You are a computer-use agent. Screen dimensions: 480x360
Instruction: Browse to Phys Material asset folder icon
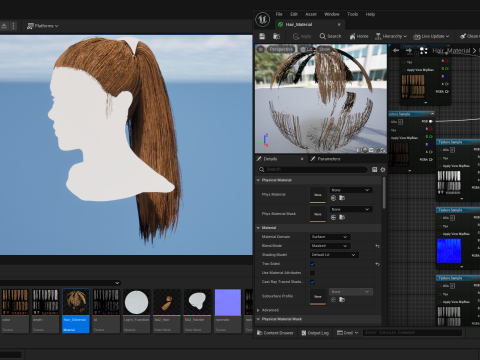[x=342, y=198]
